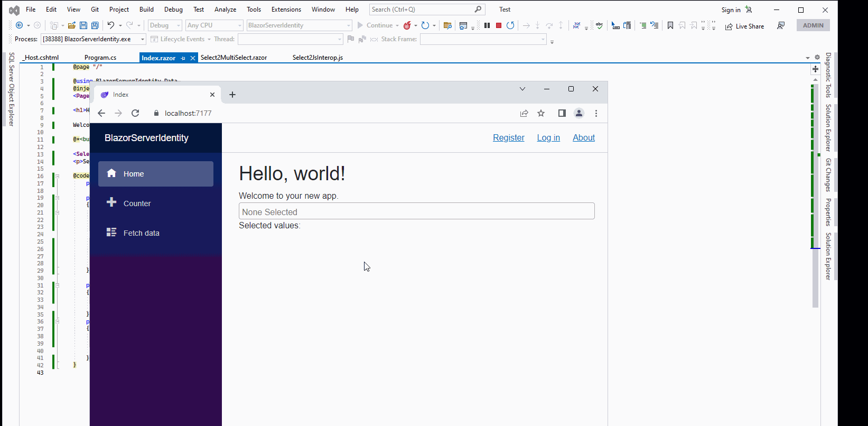This screenshot has height=426, width=868.
Task: Open the Process selector dropdown
Action: (x=93, y=39)
